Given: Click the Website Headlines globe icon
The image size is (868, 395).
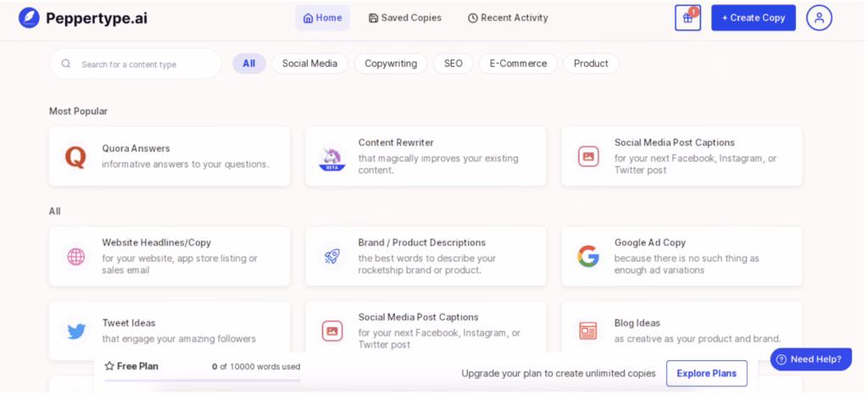Looking at the screenshot, I should click(x=76, y=256).
